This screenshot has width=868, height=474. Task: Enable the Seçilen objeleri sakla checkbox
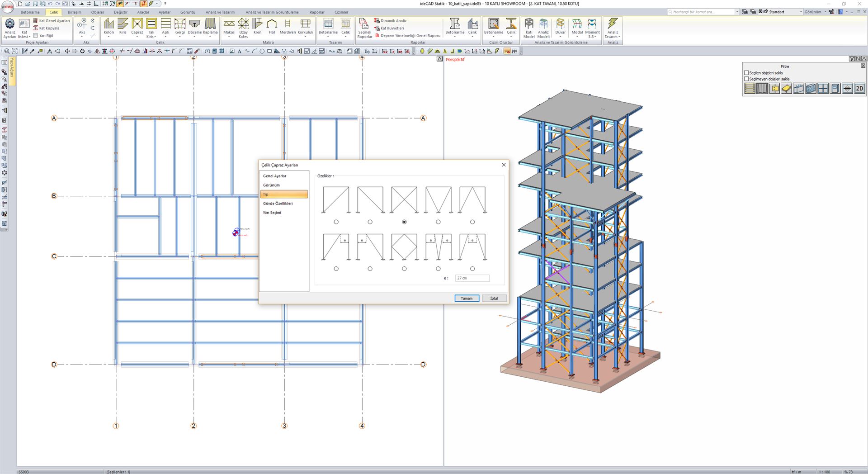[x=746, y=72]
